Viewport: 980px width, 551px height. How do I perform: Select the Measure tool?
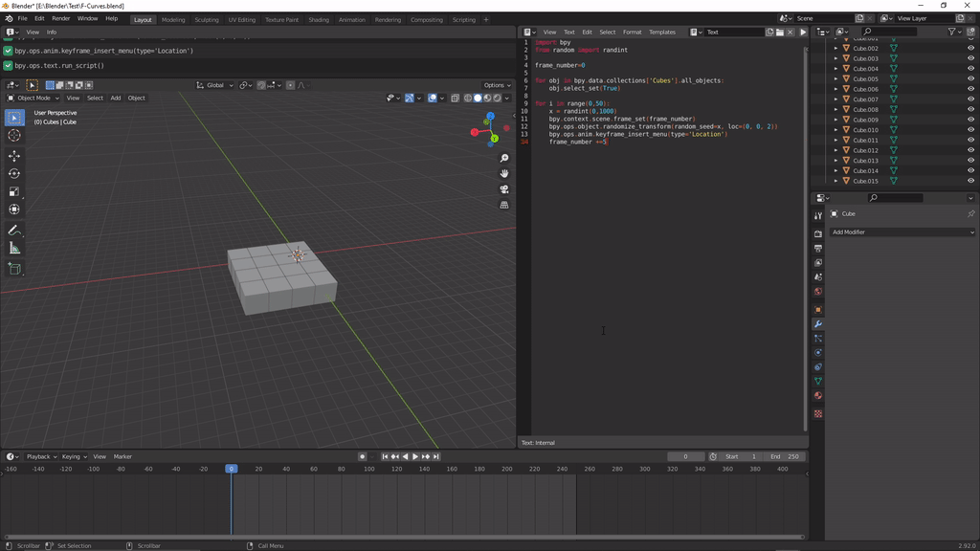[14, 249]
